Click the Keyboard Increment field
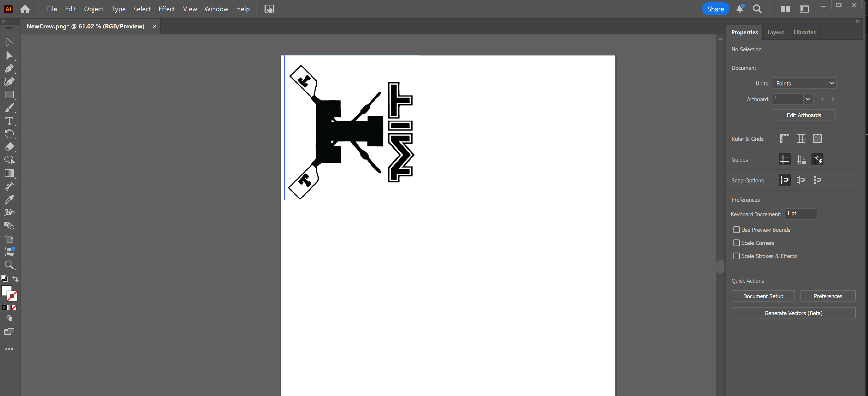The height and width of the screenshot is (396, 868). [800, 214]
